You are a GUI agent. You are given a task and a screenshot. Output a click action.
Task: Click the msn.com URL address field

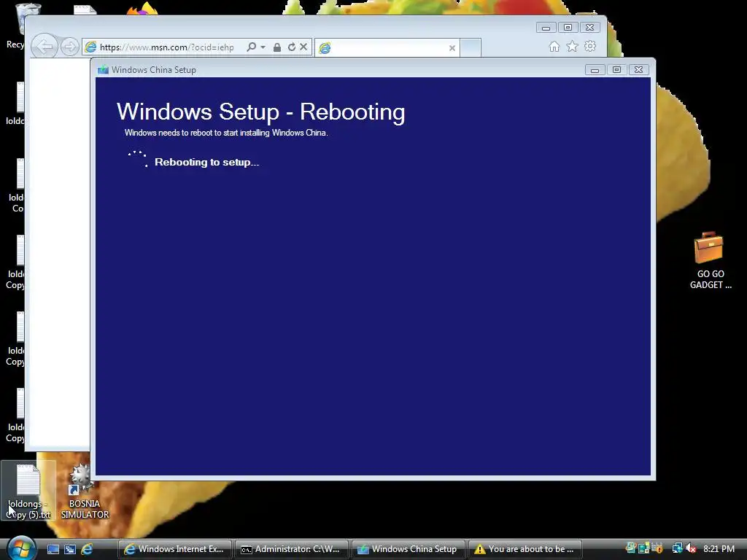[167, 47]
